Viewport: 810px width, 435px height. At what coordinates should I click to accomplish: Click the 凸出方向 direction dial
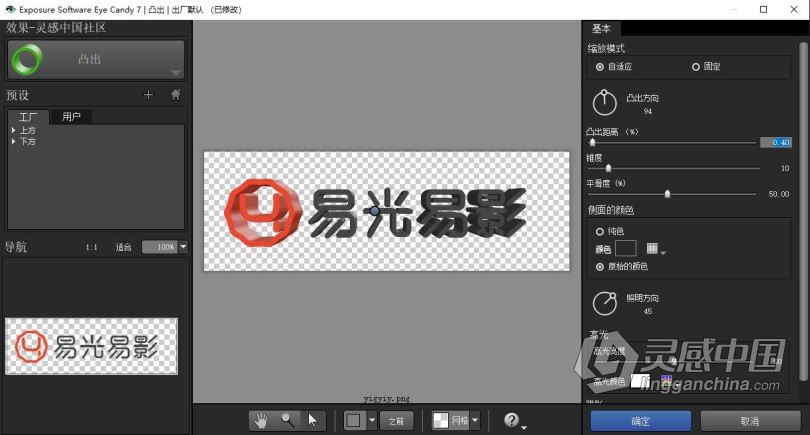click(604, 103)
